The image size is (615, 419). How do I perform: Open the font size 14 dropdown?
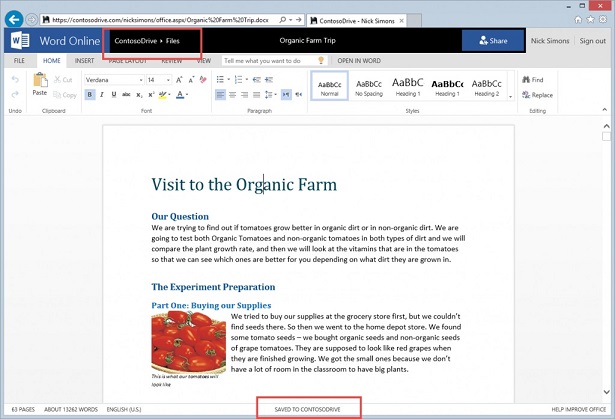pos(168,80)
